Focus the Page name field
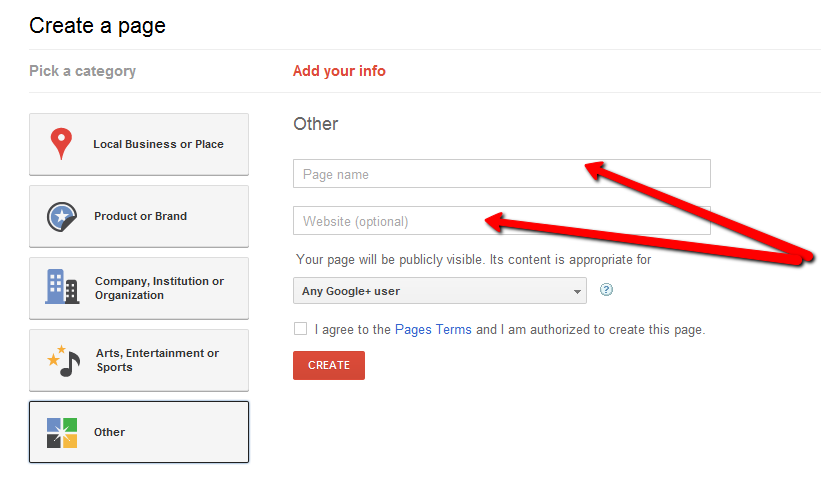Image resolution: width=821 pixels, height=481 pixels. point(502,174)
